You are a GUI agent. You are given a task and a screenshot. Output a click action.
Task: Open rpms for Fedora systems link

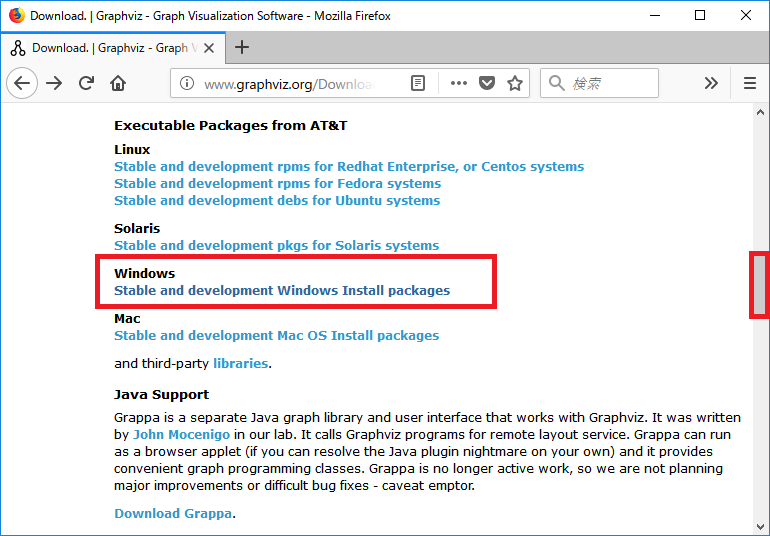tap(277, 184)
